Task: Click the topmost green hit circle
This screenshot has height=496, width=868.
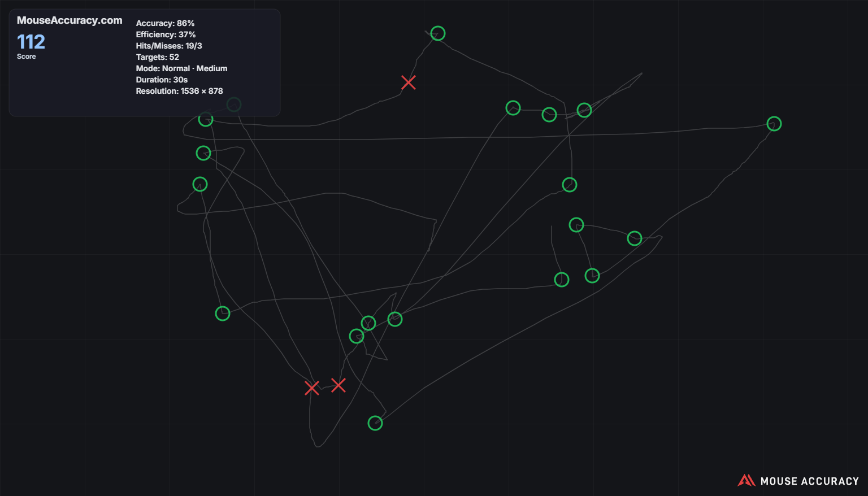Action: coord(438,34)
